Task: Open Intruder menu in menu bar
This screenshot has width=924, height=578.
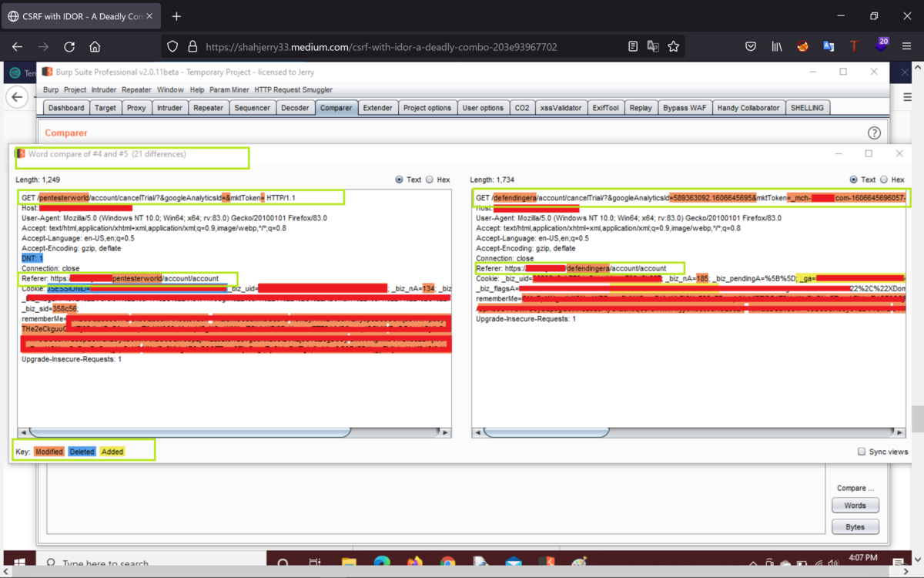Action: tap(104, 90)
